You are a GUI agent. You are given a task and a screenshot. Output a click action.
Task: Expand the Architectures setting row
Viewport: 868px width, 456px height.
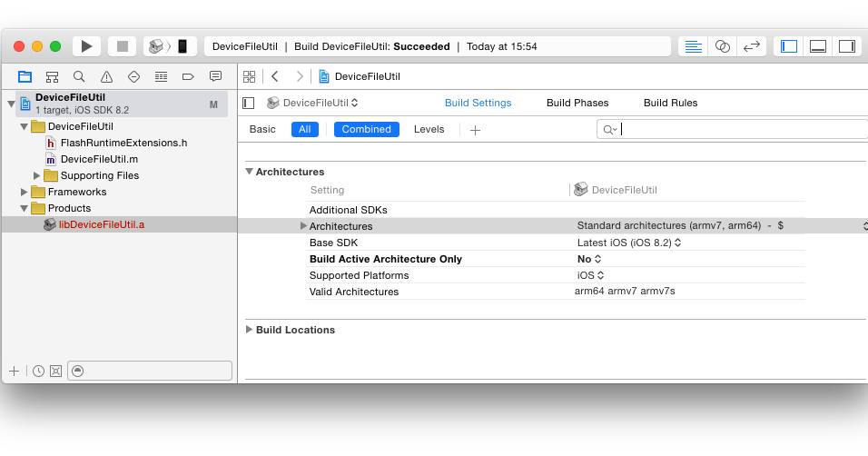[303, 225]
